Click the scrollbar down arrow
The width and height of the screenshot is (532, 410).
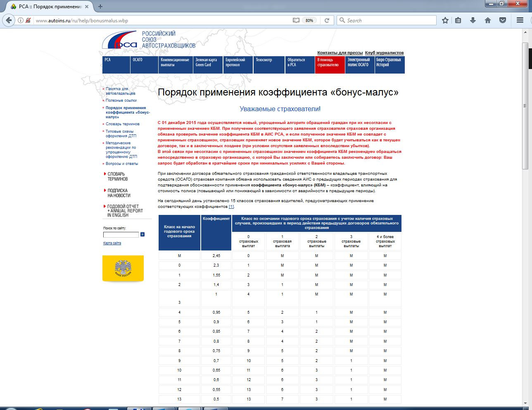[525, 404]
